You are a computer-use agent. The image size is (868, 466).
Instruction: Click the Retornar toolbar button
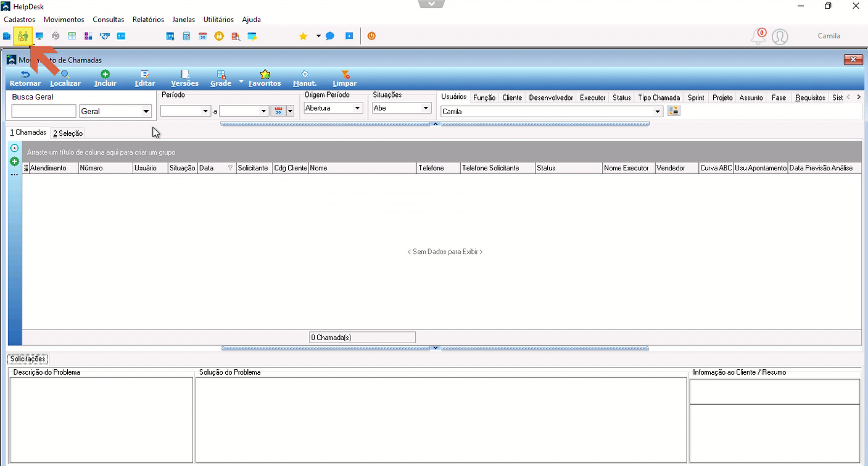click(x=25, y=78)
